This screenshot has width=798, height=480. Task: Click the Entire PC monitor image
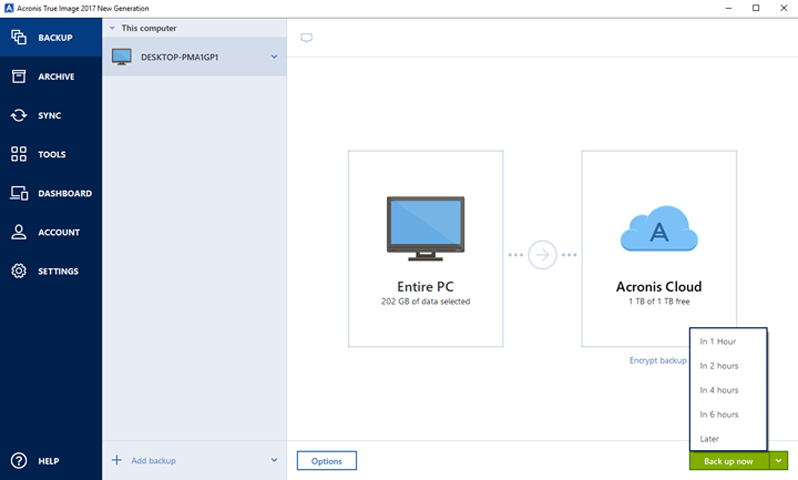425,229
